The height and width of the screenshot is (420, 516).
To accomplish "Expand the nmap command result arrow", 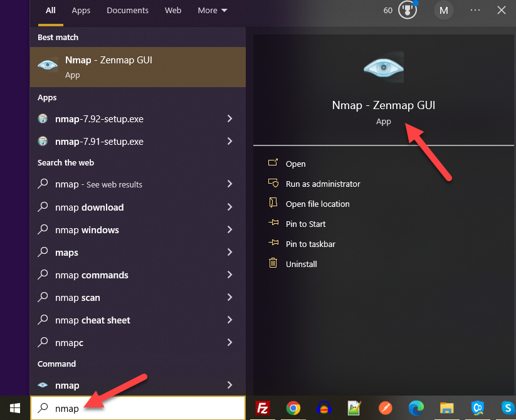I will [x=229, y=386].
